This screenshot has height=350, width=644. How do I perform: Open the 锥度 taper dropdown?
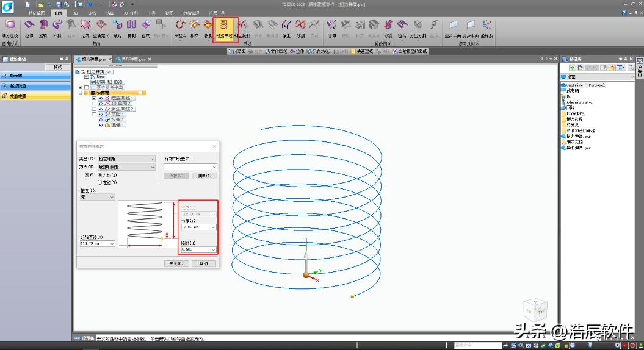pos(98,197)
